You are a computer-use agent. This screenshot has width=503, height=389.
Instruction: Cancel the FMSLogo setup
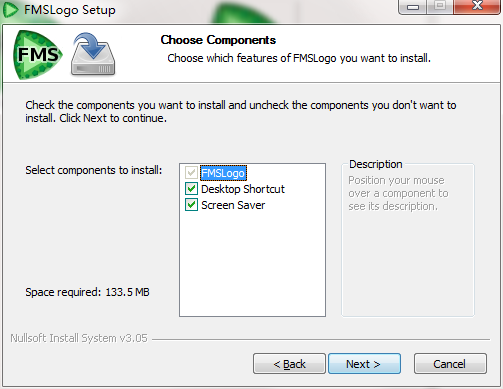click(450, 364)
